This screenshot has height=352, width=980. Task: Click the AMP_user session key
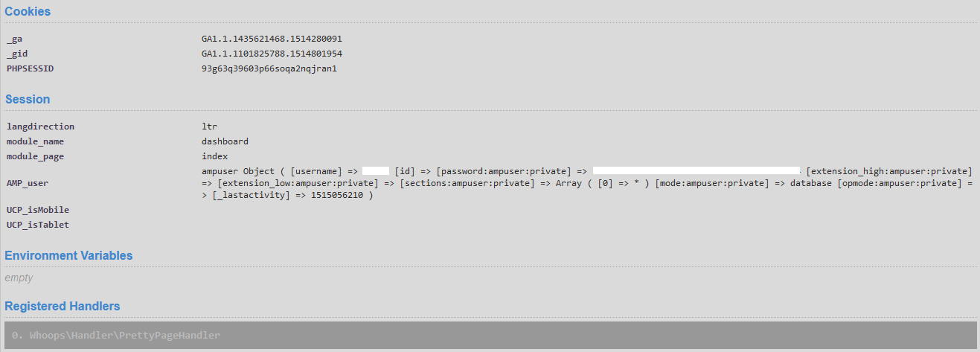(28, 183)
